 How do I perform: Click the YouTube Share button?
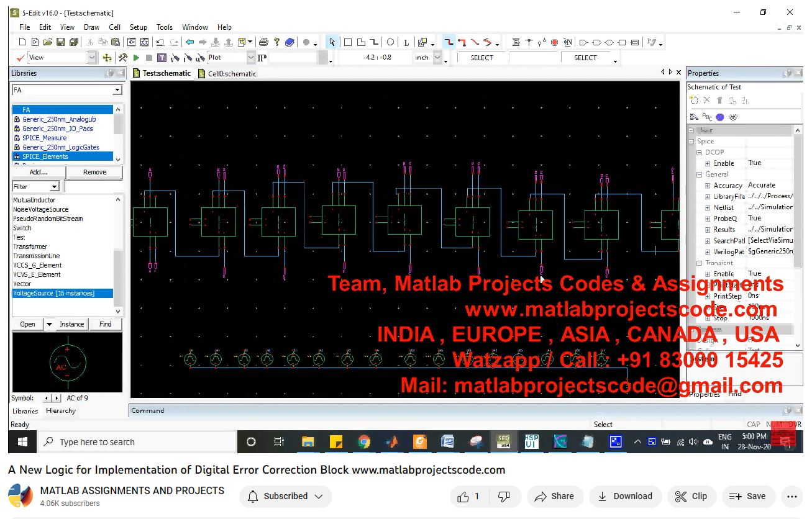click(554, 496)
